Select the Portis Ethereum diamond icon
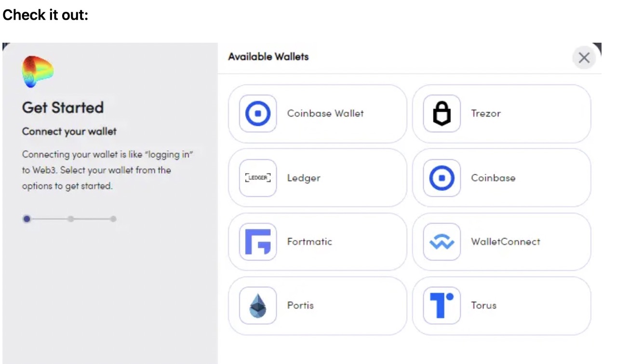The image size is (617, 364). click(x=257, y=305)
